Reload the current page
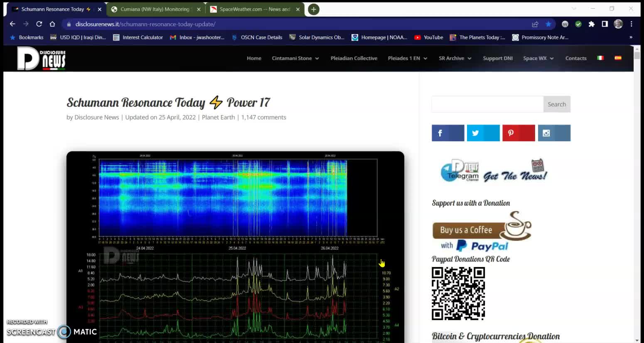The width and height of the screenshot is (644, 343). (39, 24)
